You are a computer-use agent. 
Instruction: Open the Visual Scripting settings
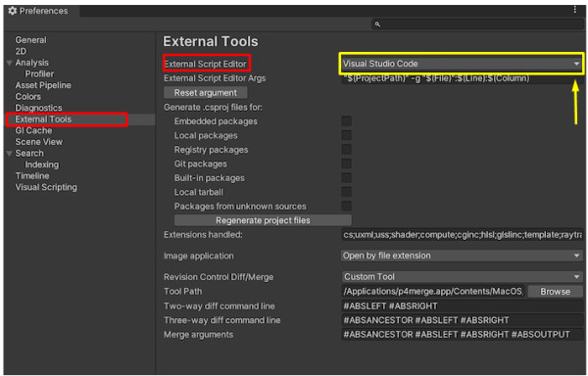click(x=46, y=187)
